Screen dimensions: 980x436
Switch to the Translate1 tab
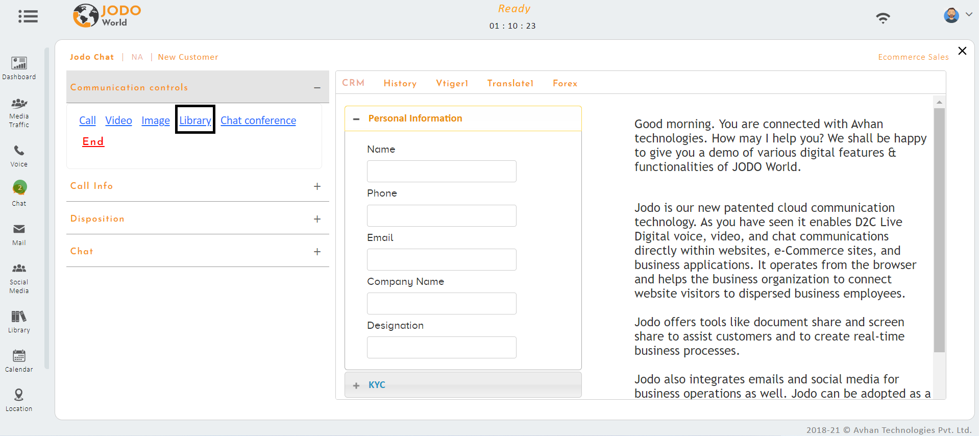(510, 83)
